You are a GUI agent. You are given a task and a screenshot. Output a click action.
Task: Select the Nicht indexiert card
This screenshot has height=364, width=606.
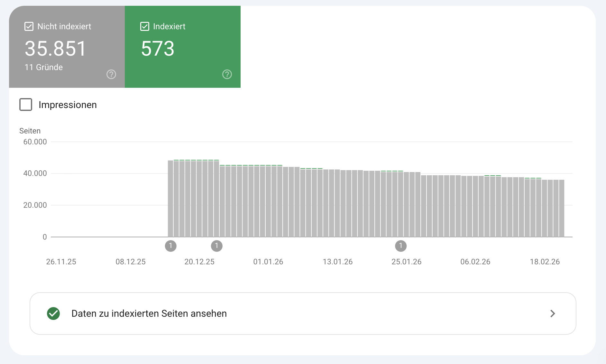66,47
